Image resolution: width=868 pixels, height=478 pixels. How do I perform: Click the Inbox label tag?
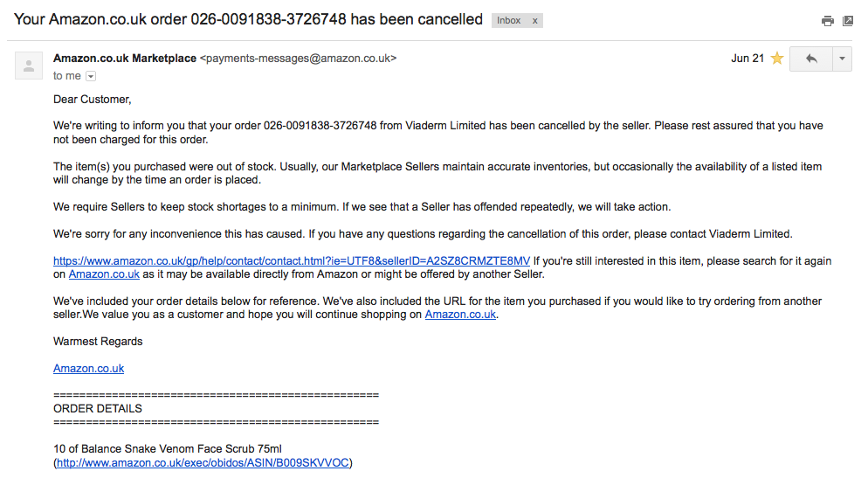[509, 20]
